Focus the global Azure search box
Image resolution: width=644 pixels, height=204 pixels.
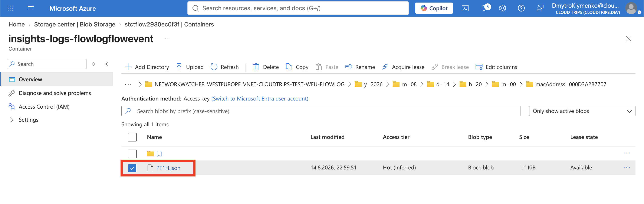pyautogui.click(x=298, y=8)
